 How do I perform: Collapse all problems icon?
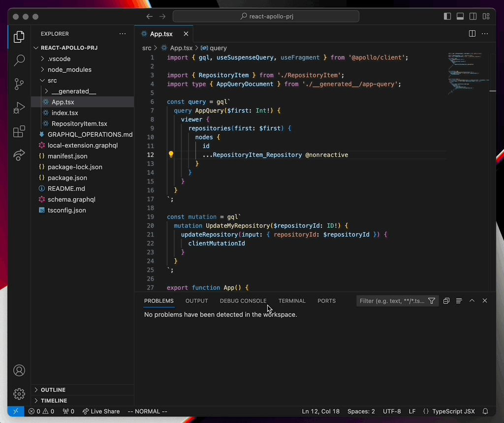pyautogui.click(x=446, y=301)
